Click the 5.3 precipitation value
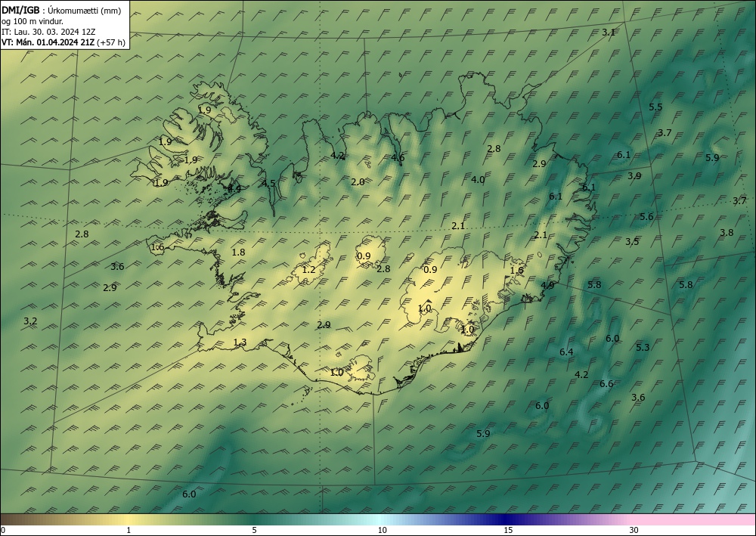The image size is (756, 536). [x=643, y=347]
